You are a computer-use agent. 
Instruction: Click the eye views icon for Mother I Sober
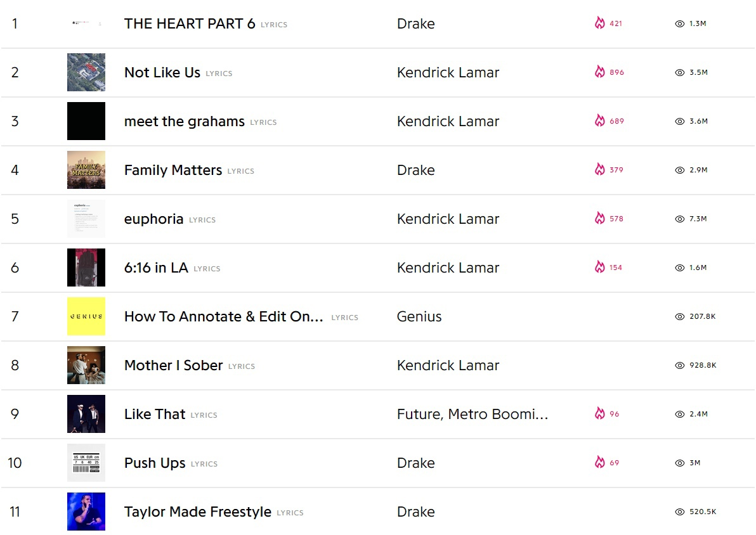coord(680,366)
